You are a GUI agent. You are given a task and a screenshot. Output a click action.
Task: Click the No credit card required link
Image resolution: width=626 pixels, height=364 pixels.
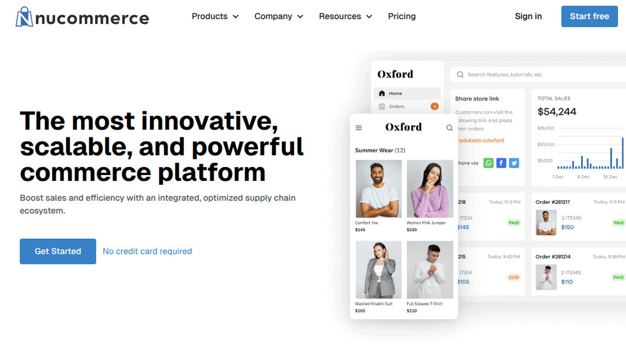click(147, 251)
